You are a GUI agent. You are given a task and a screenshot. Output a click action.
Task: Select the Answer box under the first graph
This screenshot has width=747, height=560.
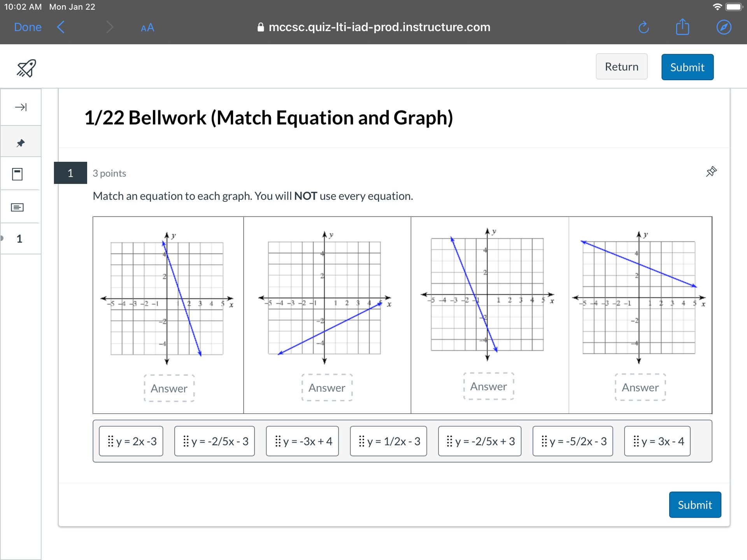pos(169,388)
